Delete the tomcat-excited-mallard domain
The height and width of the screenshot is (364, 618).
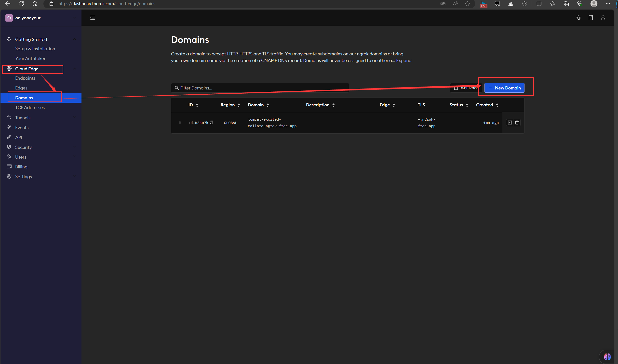517,123
